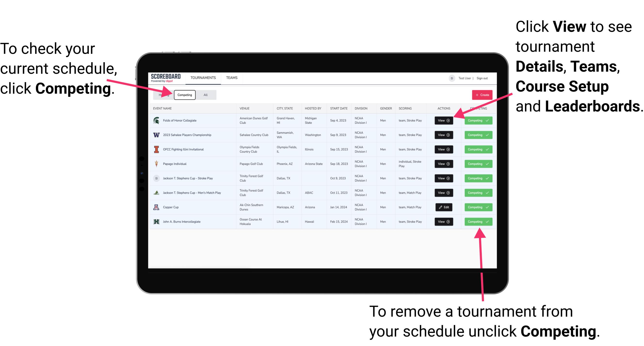This screenshot has width=644, height=346.
Task: Click the TOURNAMENTS menu item
Action: pyautogui.click(x=203, y=77)
